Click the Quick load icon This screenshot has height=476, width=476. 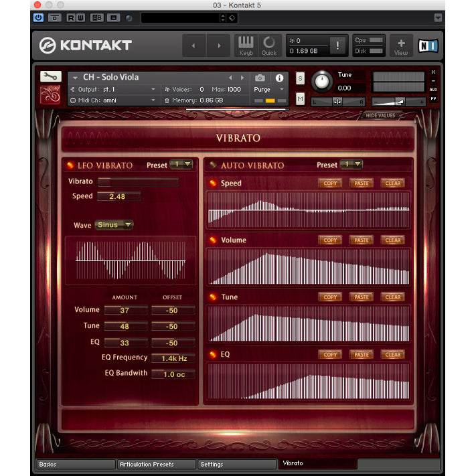pyautogui.click(x=269, y=46)
